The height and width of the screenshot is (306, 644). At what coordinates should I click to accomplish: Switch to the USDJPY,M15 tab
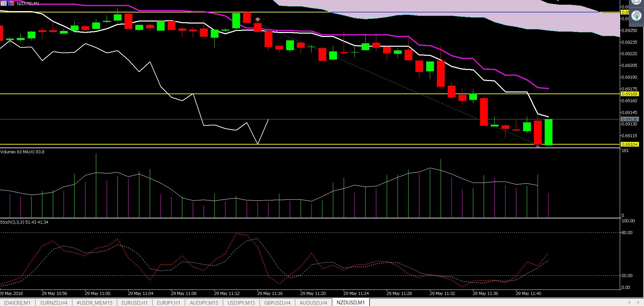(241, 303)
